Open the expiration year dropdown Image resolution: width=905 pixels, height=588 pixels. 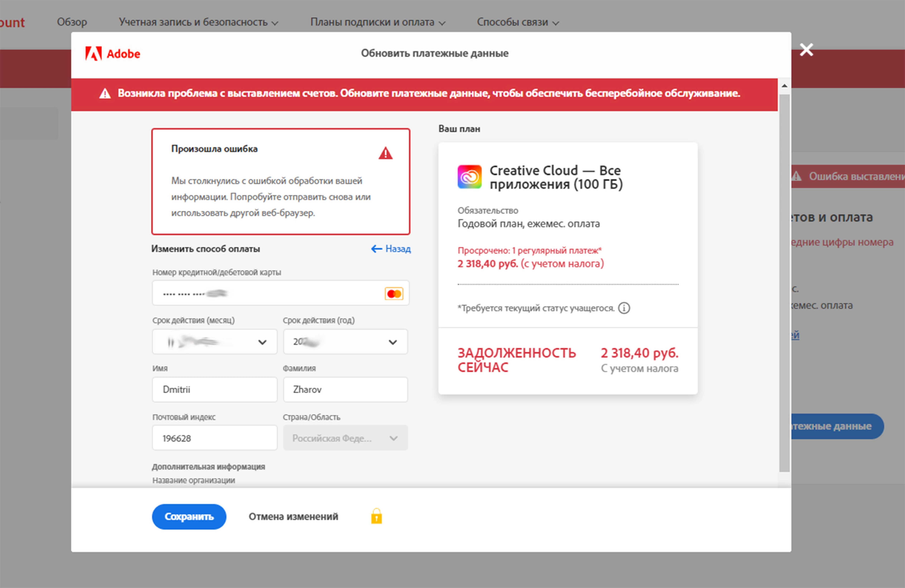[x=345, y=342]
